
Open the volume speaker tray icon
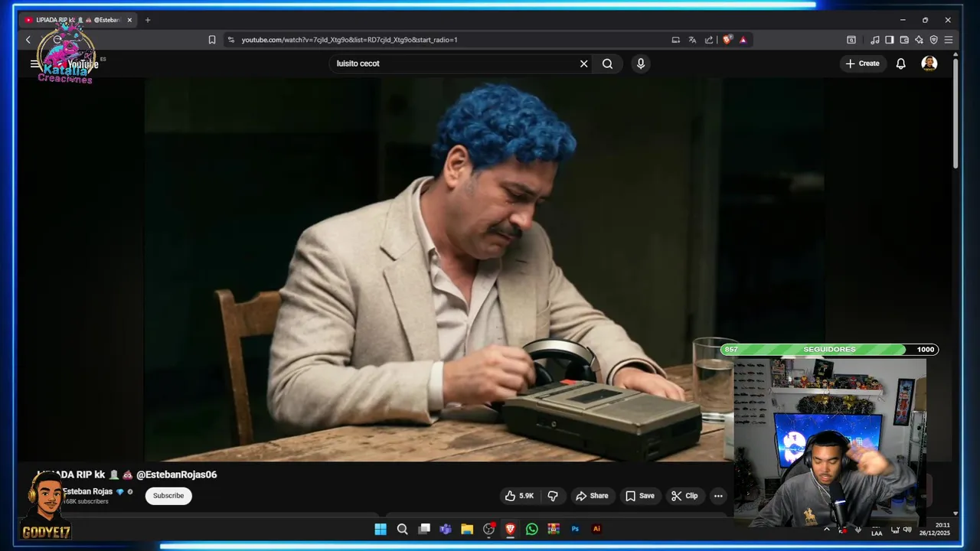[907, 529]
